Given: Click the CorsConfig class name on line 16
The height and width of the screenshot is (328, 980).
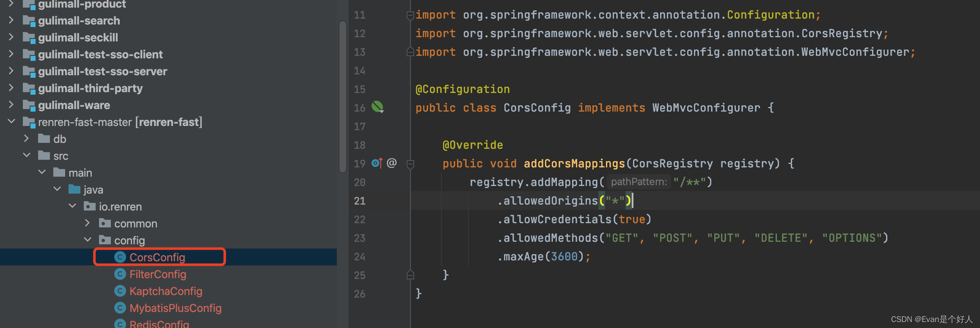Looking at the screenshot, I should point(537,108).
